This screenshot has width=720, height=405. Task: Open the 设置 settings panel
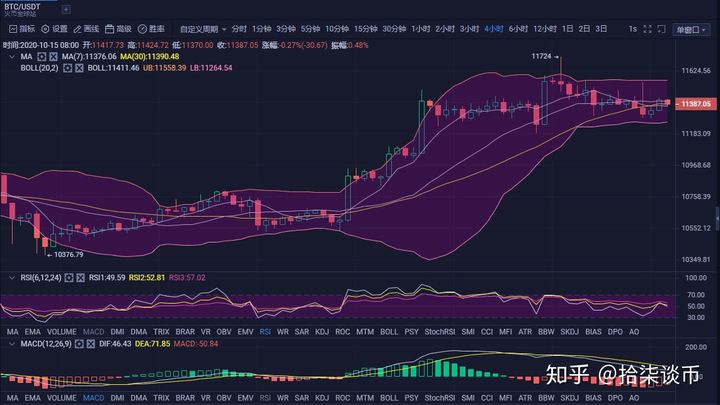54,29
